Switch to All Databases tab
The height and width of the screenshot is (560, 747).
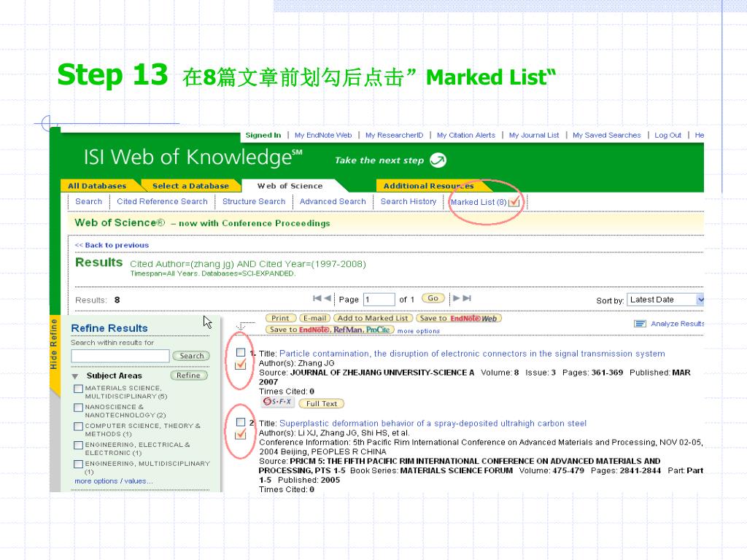click(x=97, y=186)
